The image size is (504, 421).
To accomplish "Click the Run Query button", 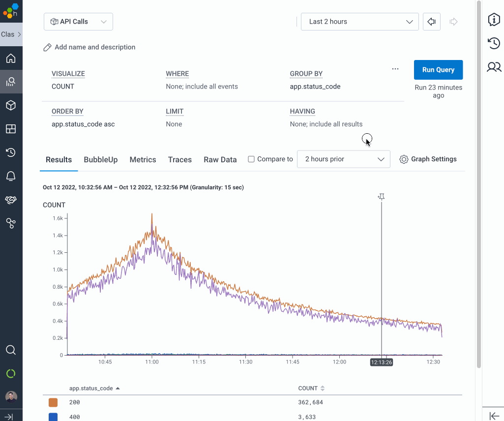I will [438, 70].
